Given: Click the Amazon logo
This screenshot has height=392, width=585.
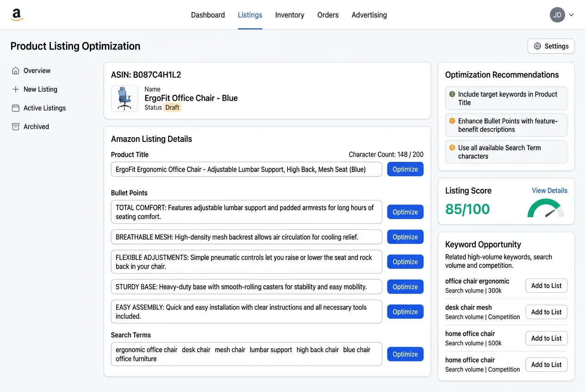Looking at the screenshot, I should (x=17, y=14).
